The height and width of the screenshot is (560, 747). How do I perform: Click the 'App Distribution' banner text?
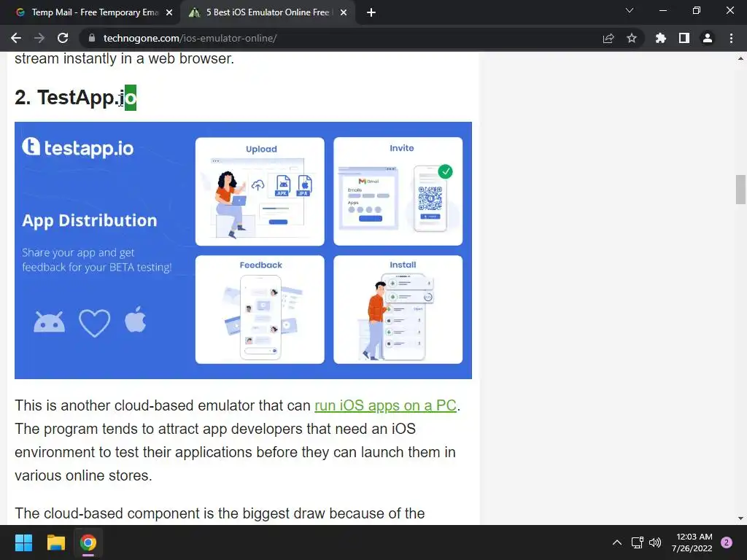pos(90,221)
